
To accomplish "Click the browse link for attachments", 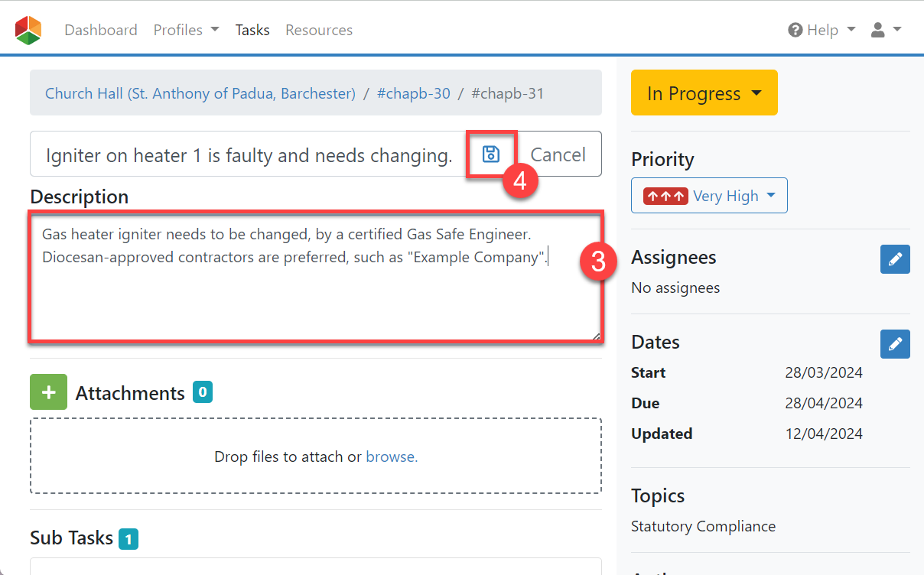I will 392,456.
